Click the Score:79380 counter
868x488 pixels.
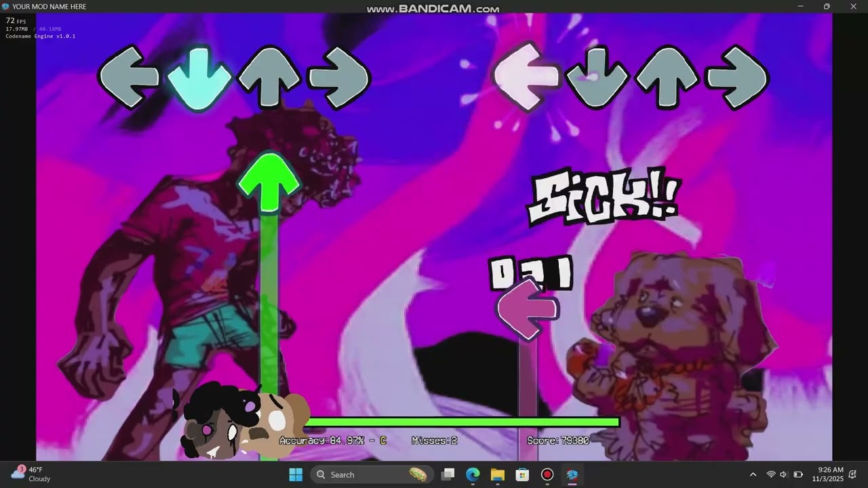coord(557,441)
